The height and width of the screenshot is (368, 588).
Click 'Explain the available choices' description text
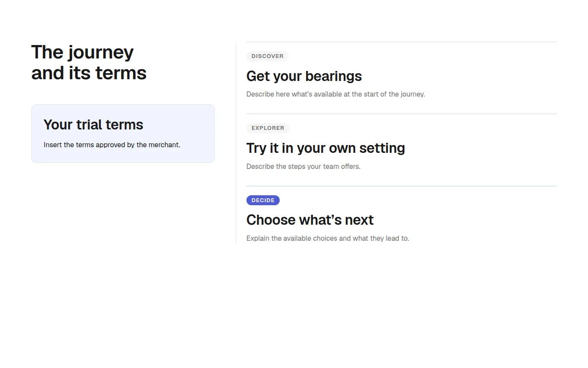(x=328, y=239)
